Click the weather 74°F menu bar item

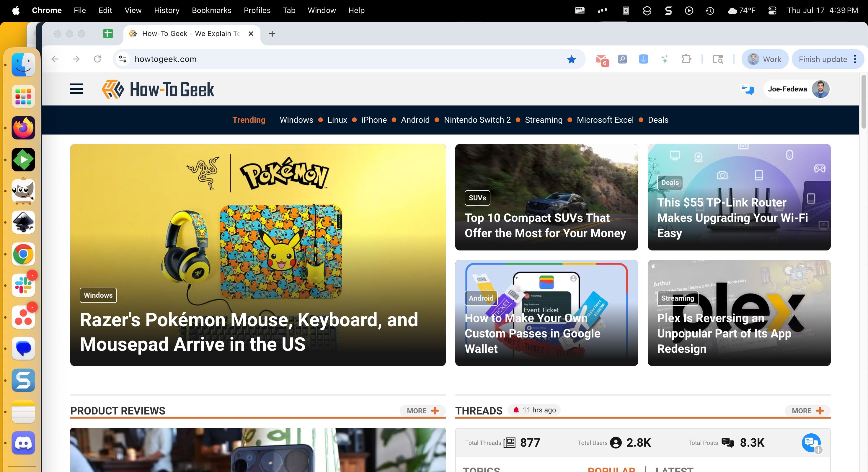coord(742,10)
